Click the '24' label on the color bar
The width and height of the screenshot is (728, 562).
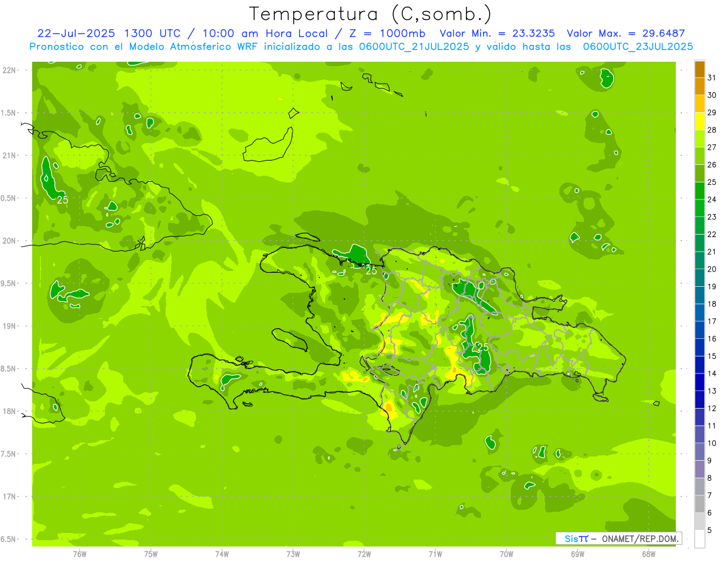[712, 199]
